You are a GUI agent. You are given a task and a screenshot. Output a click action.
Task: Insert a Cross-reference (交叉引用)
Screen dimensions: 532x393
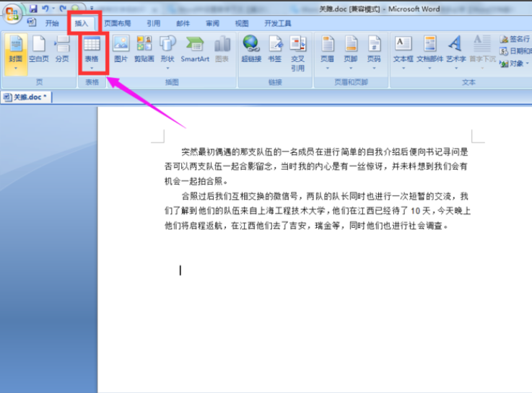tap(298, 53)
